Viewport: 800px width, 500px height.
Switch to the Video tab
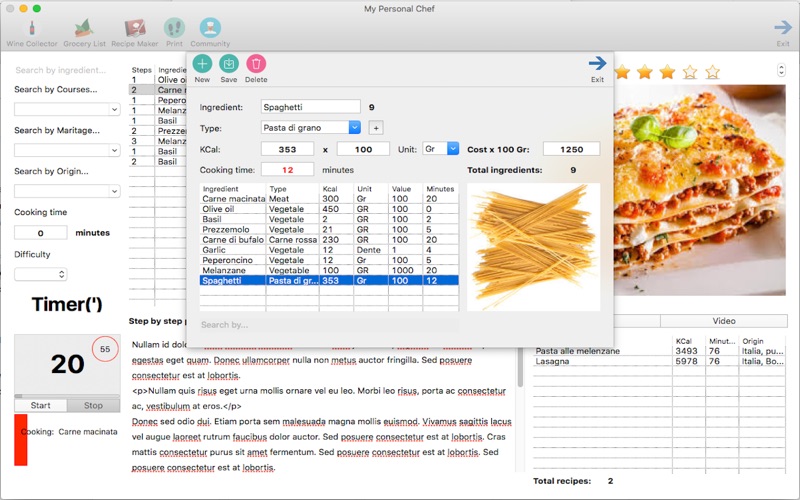click(x=724, y=321)
